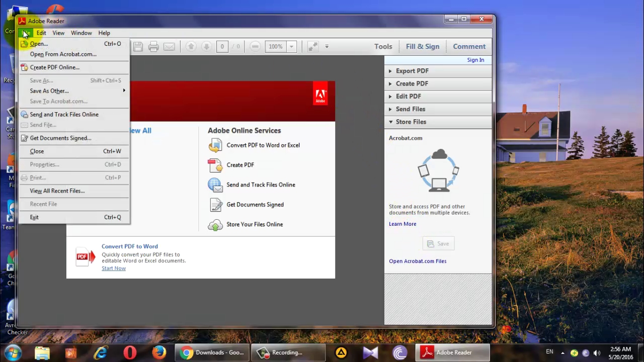Go to previous page with up arrow
644x362 pixels.
[x=191, y=47]
